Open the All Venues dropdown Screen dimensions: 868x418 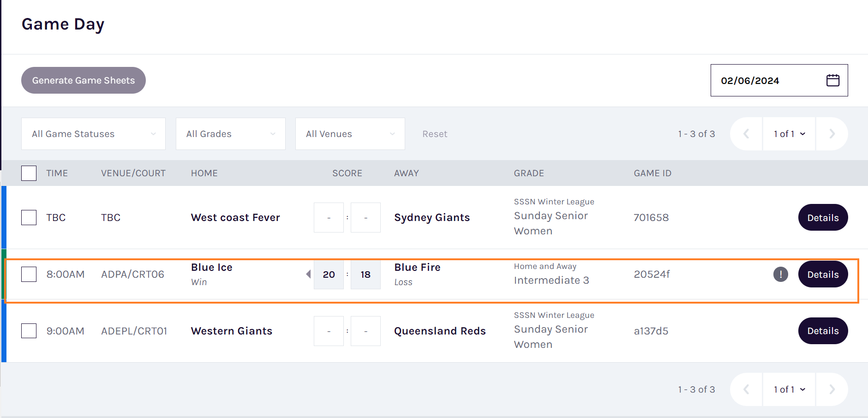click(x=349, y=134)
